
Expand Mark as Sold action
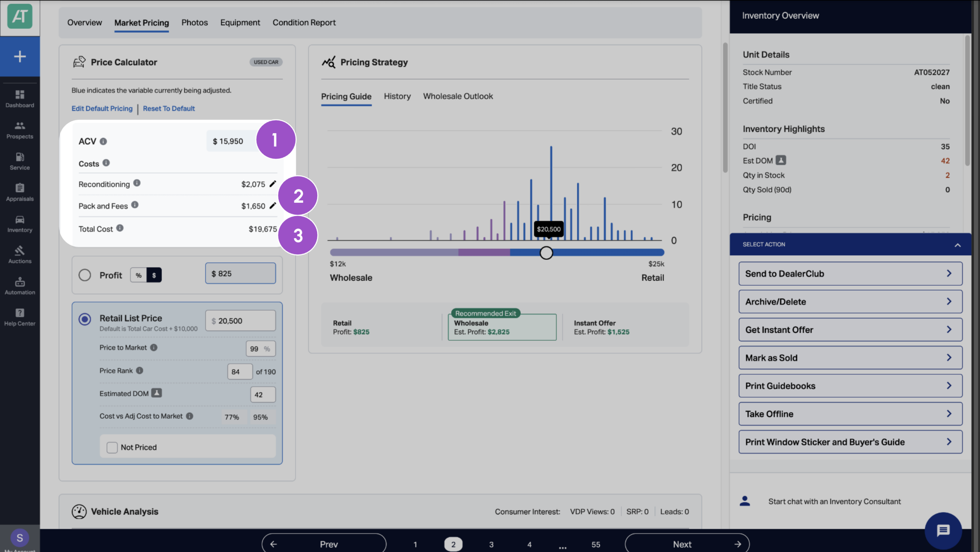tap(850, 358)
